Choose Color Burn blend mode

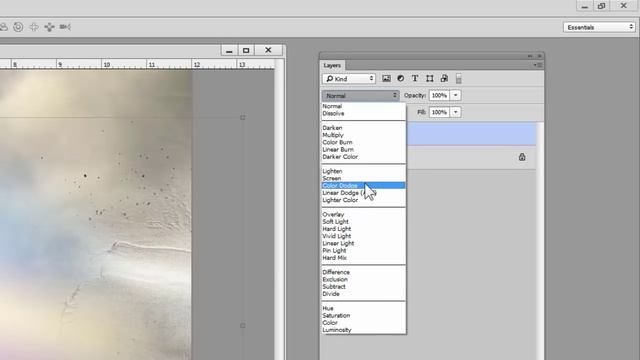364,142
